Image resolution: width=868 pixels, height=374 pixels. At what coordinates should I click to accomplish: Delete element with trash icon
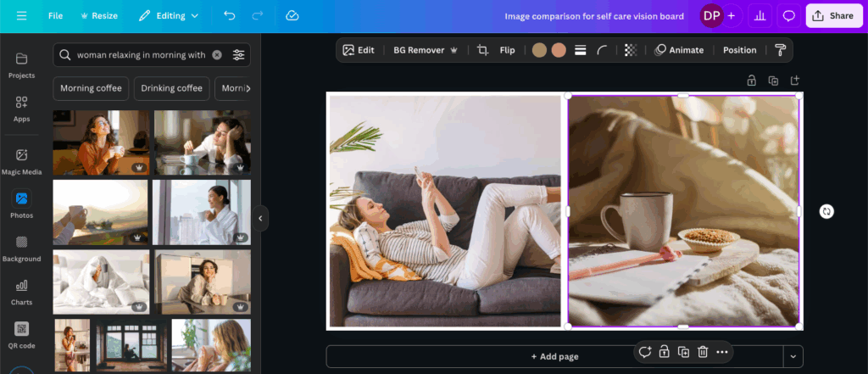[703, 352]
